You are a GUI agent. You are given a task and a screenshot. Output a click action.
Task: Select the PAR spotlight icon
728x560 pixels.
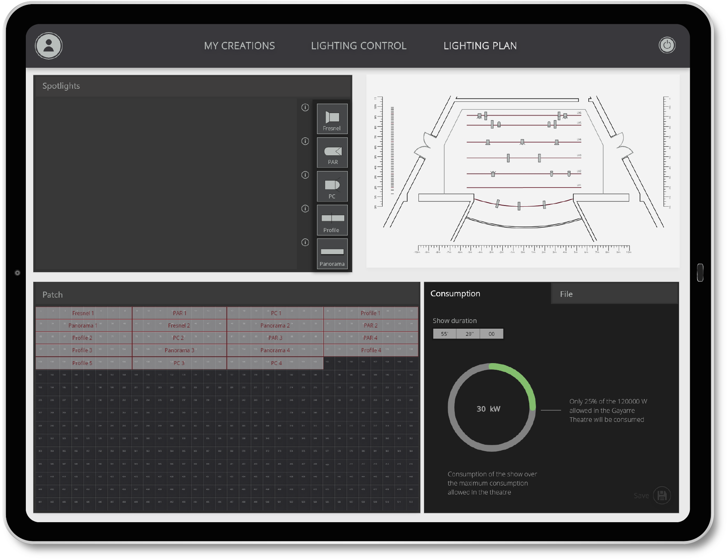point(332,152)
